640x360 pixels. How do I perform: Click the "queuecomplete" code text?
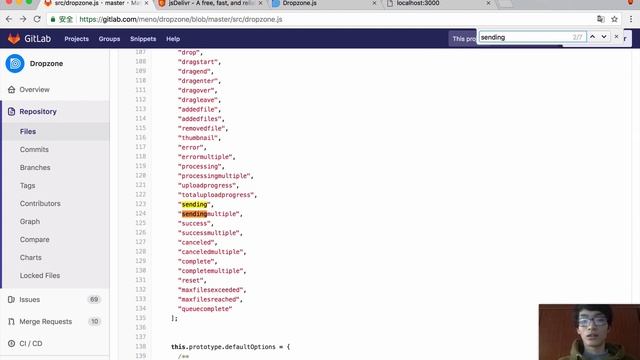pyautogui.click(x=205, y=309)
